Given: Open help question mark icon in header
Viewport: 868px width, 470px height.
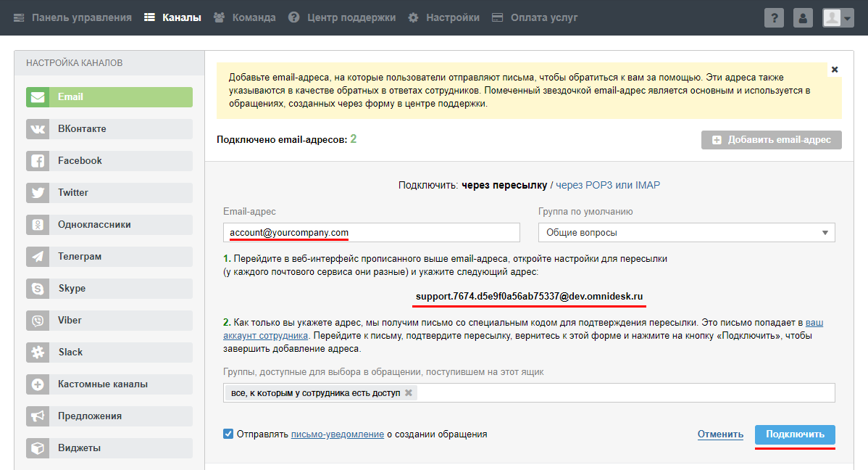Looking at the screenshot, I should coord(774,18).
